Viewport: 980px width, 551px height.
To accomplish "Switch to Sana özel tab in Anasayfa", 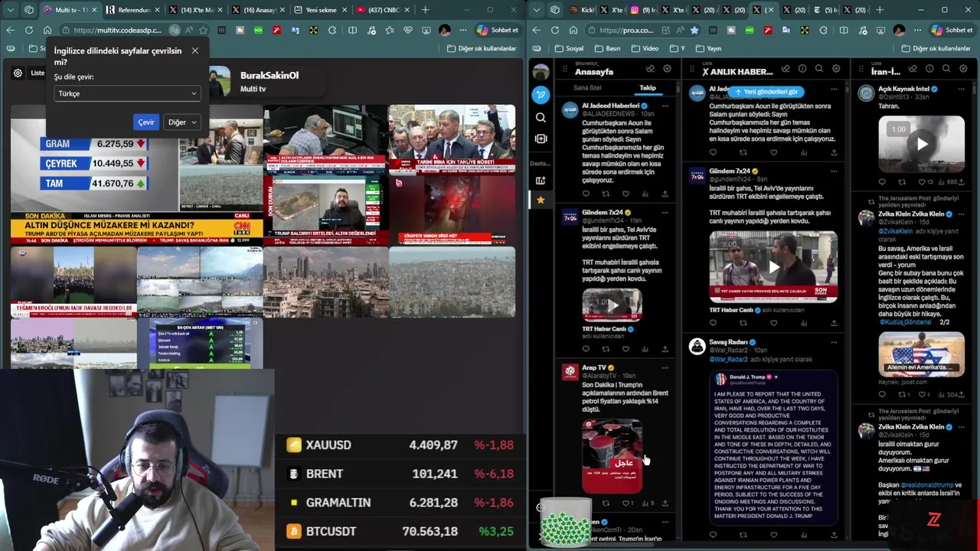I will pyautogui.click(x=587, y=88).
